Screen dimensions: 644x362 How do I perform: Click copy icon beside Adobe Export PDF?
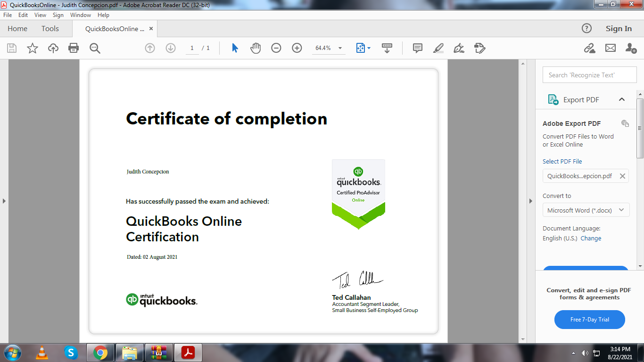[x=625, y=123]
